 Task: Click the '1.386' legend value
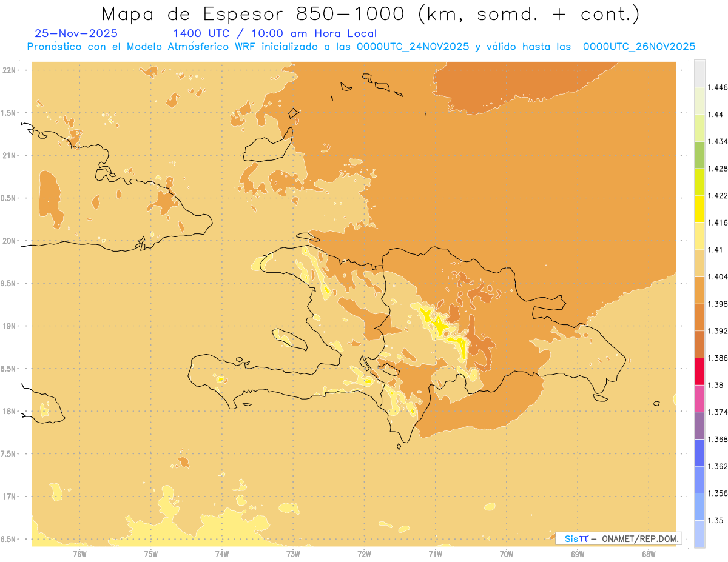(718, 358)
